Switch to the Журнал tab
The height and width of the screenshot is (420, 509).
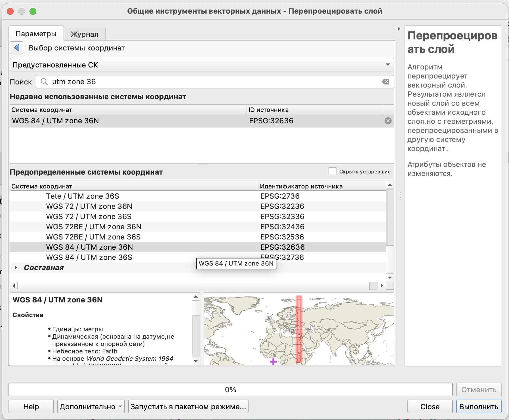coord(84,34)
